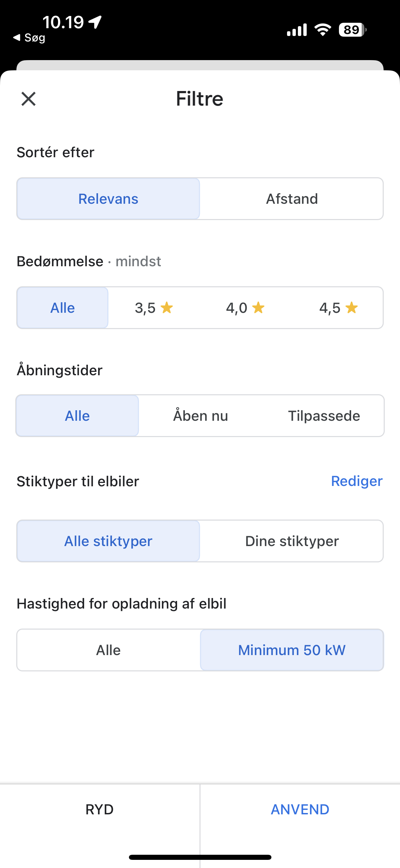Select Dine stiktyper option
The image size is (400, 868).
point(292,541)
